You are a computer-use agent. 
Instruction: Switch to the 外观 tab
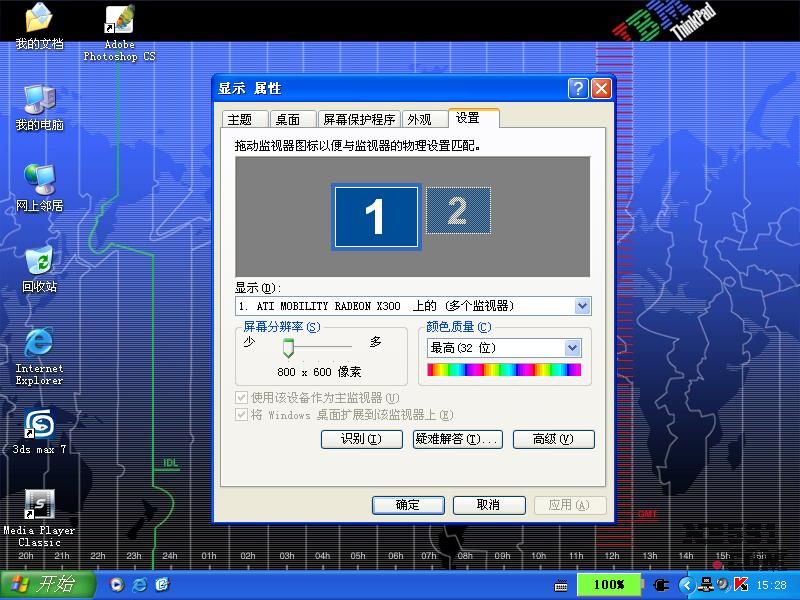pyautogui.click(x=419, y=119)
